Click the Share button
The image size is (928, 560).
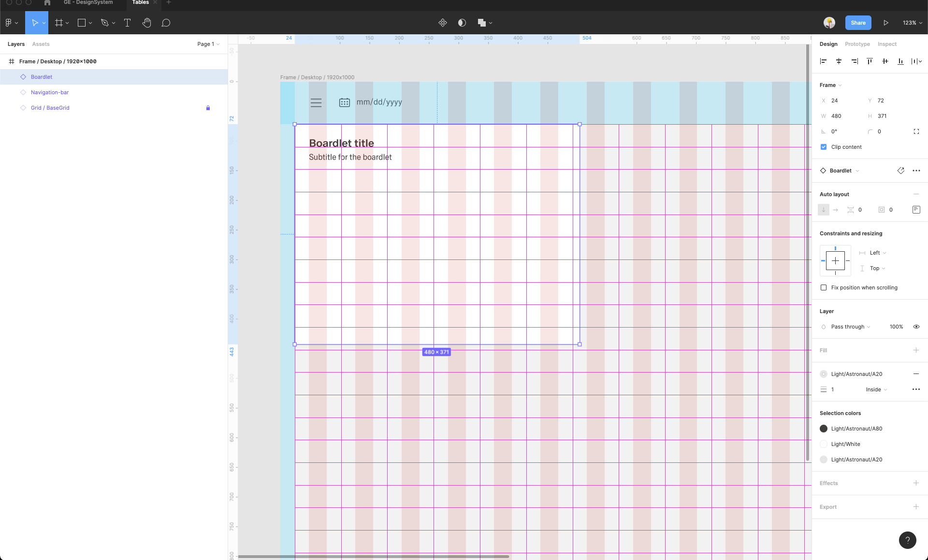[858, 23]
